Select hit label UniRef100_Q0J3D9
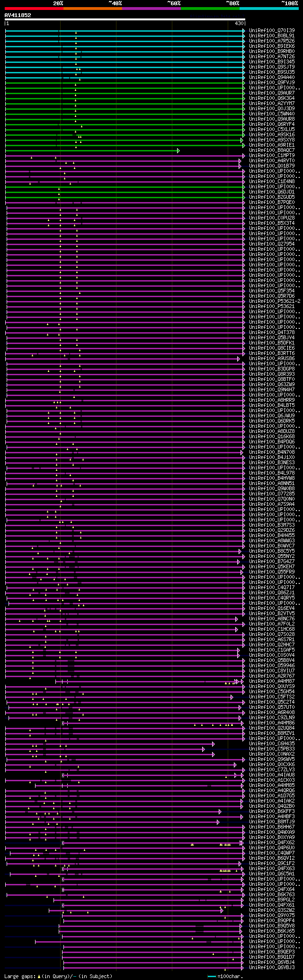 (x=272, y=108)
